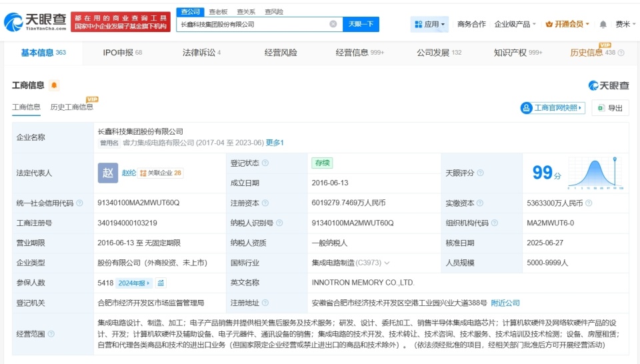Click help icon beside 历史信息 438

621,53
